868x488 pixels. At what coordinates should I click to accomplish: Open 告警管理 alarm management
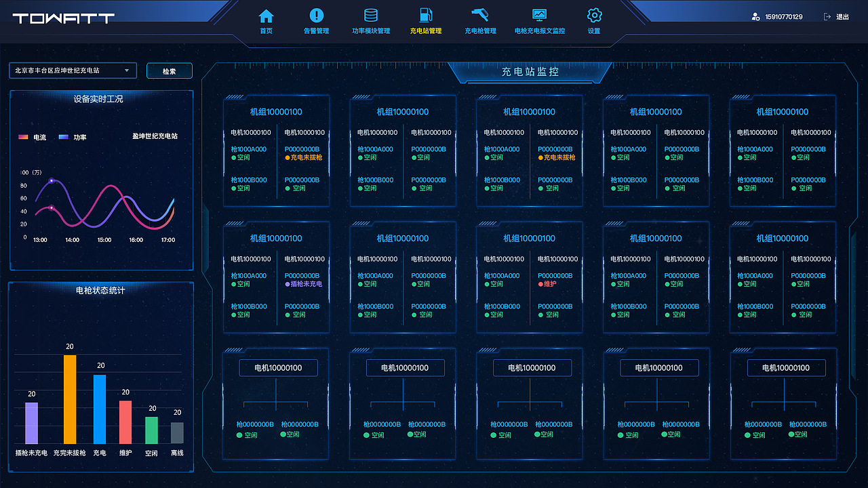point(316,20)
